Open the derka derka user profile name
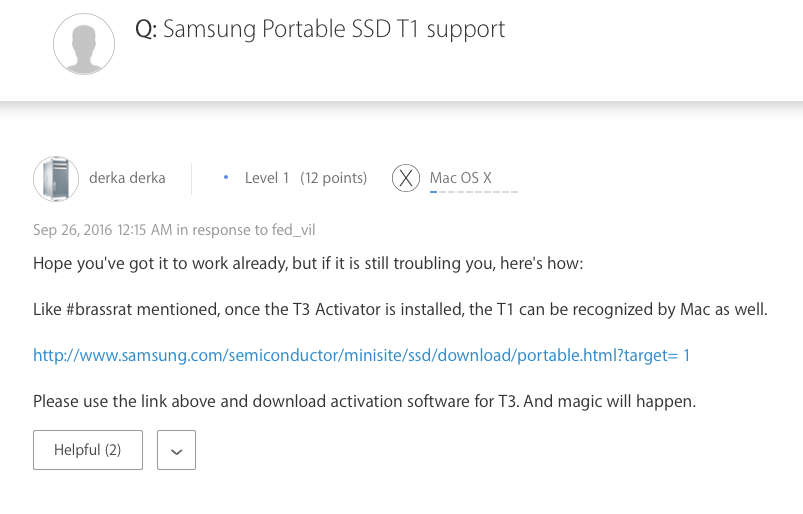Image resolution: width=803 pixels, height=514 pixels. (x=127, y=178)
